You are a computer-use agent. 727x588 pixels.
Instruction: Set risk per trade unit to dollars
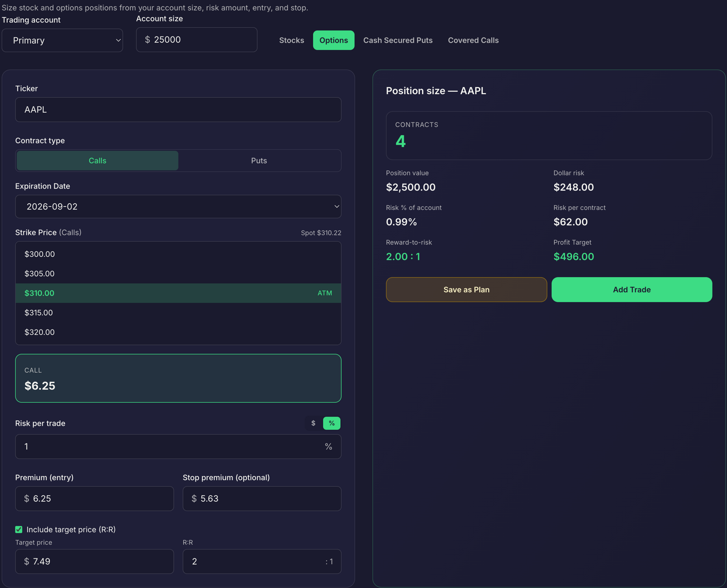click(314, 423)
